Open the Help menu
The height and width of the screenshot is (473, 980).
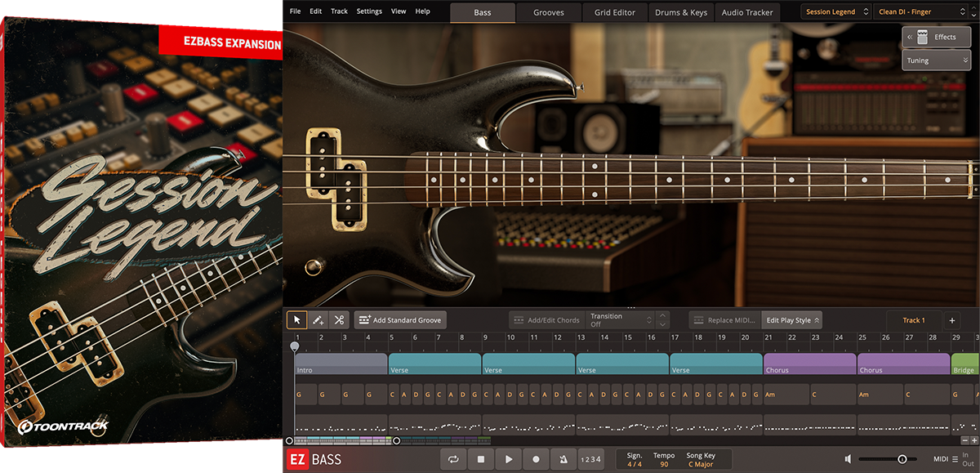pos(422,11)
